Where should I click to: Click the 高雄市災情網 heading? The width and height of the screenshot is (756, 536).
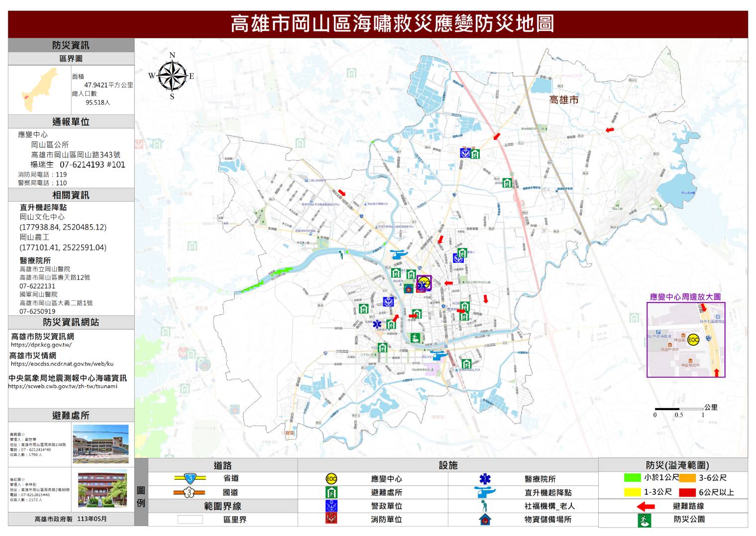(33, 355)
